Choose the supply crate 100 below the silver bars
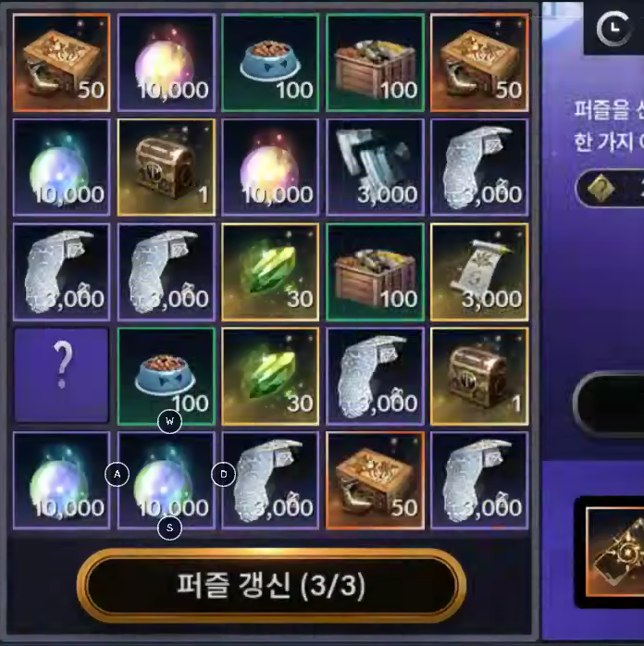Image resolution: width=644 pixels, height=646 pixels. (375, 272)
